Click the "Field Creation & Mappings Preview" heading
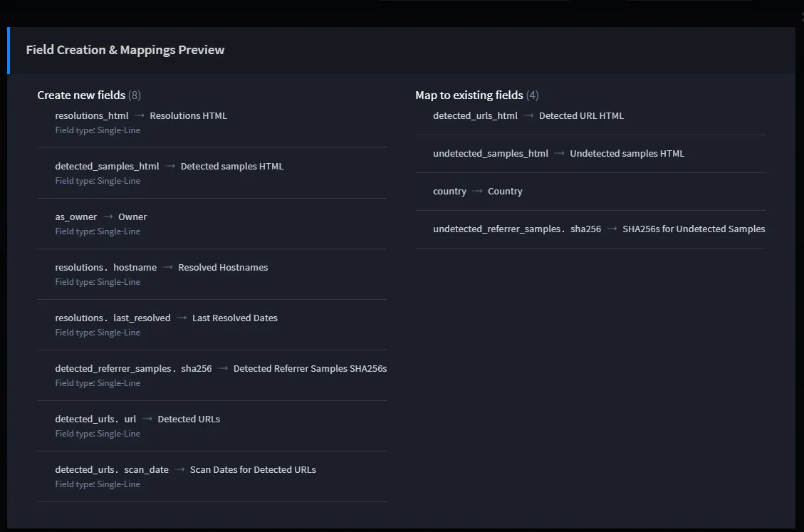 click(125, 50)
